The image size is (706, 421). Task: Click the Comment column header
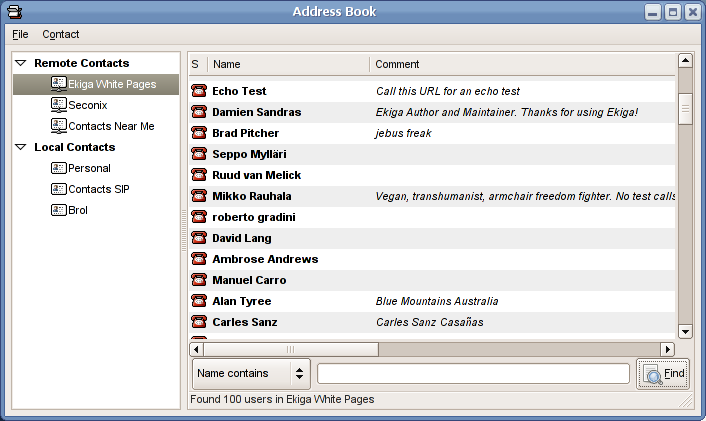coord(520,64)
